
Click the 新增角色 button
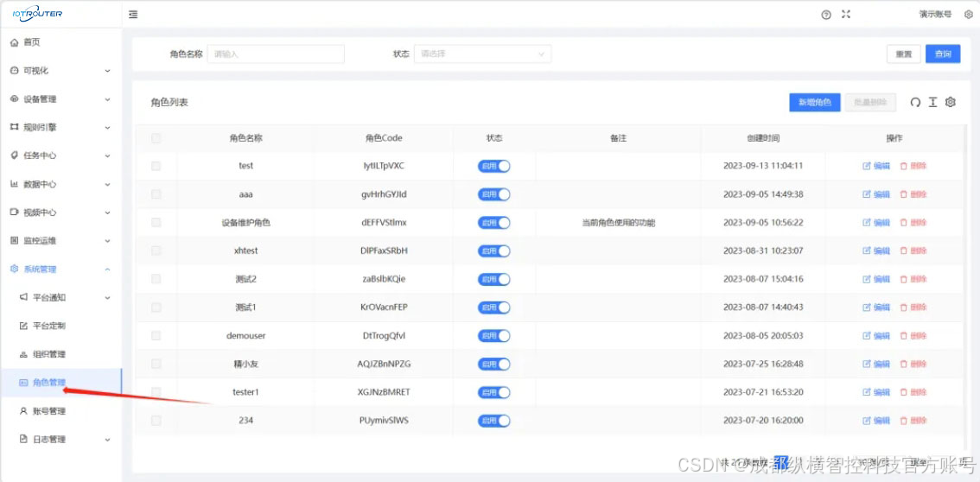coord(814,103)
